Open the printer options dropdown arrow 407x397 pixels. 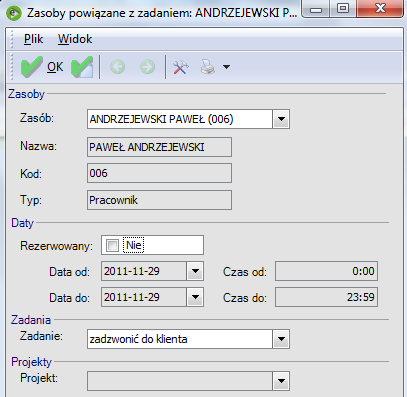coord(226,67)
